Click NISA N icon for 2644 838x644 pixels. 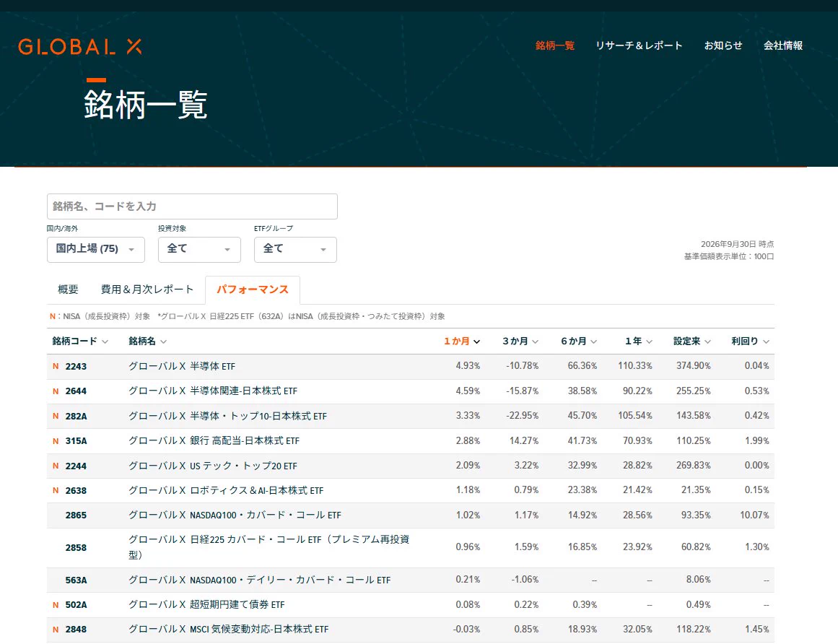[x=56, y=391]
